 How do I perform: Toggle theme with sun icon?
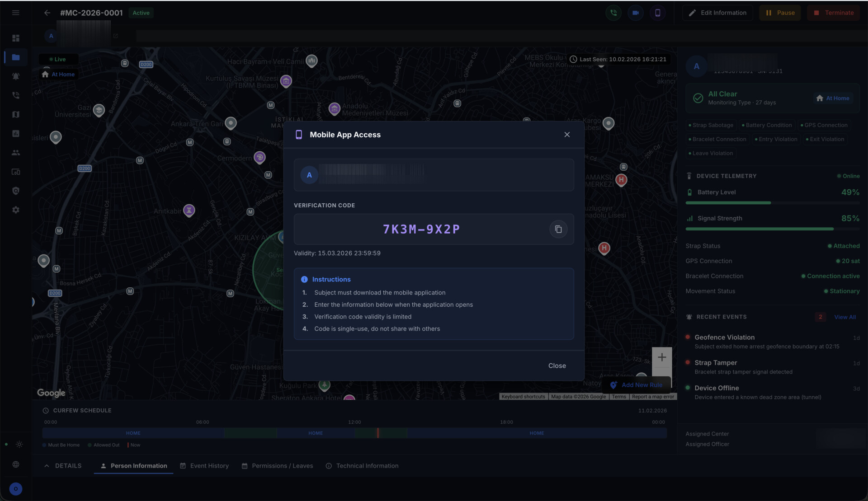(x=19, y=445)
